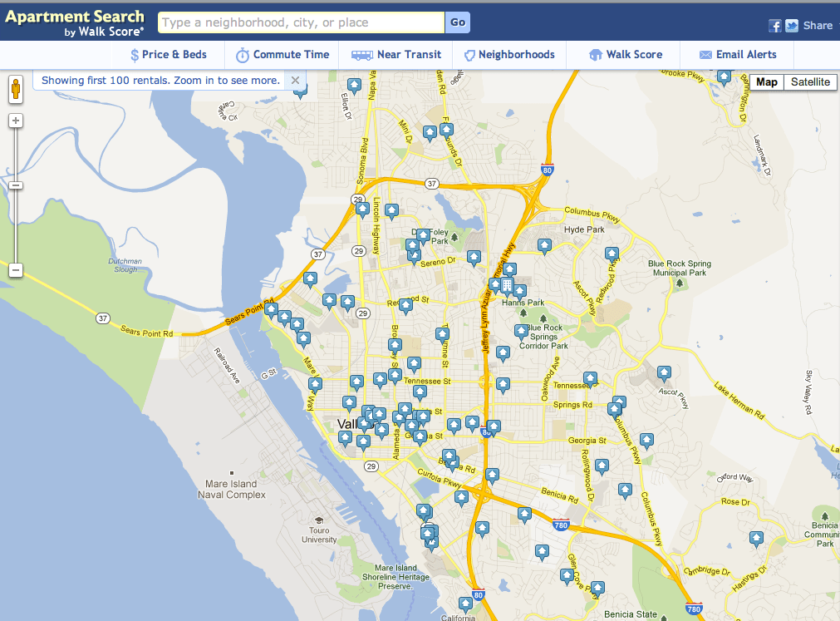
Task: Switch to Map view
Action: pos(767,82)
